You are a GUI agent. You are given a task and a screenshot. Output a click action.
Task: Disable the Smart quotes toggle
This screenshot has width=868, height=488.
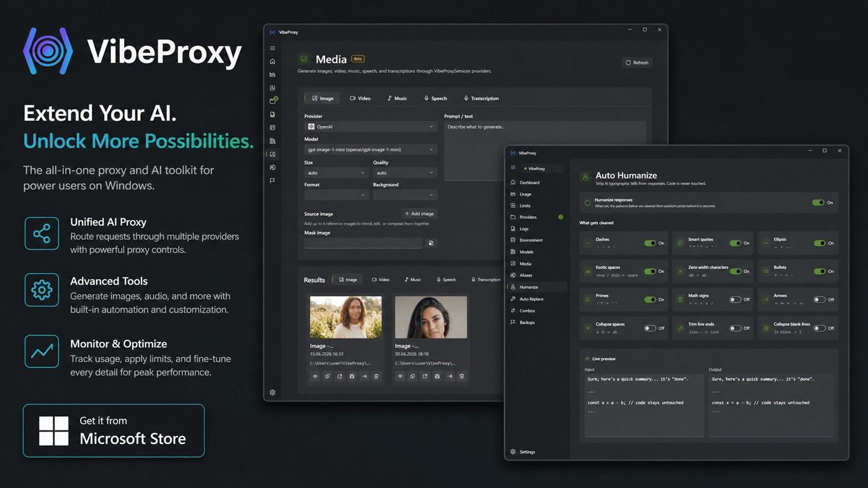[x=735, y=243]
